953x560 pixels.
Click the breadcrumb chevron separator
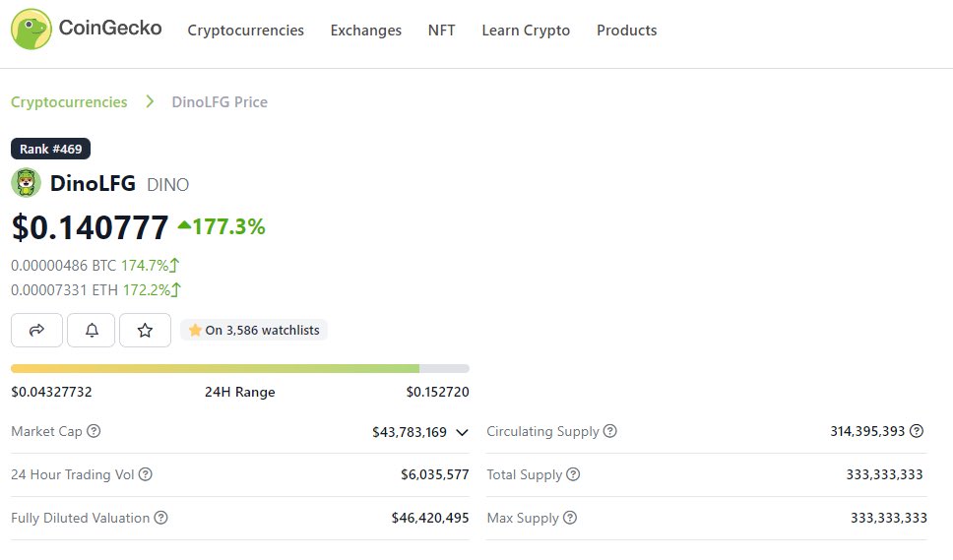pyautogui.click(x=150, y=101)
